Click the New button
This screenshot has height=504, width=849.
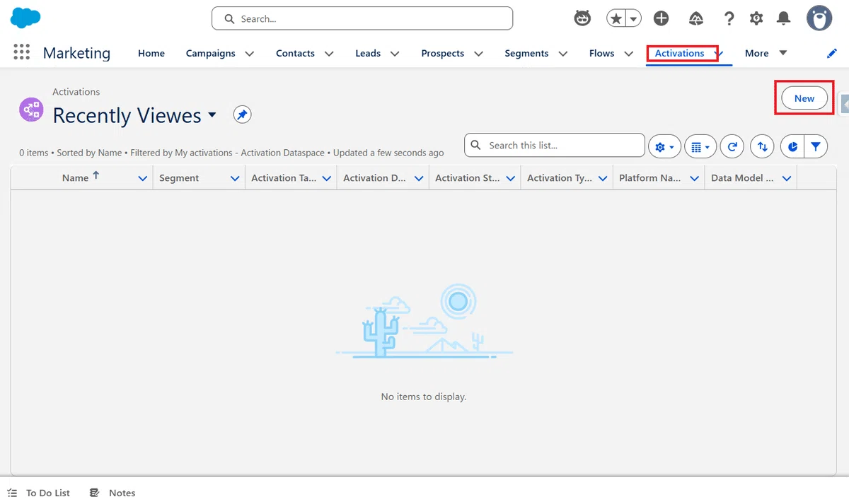point(804,98)
